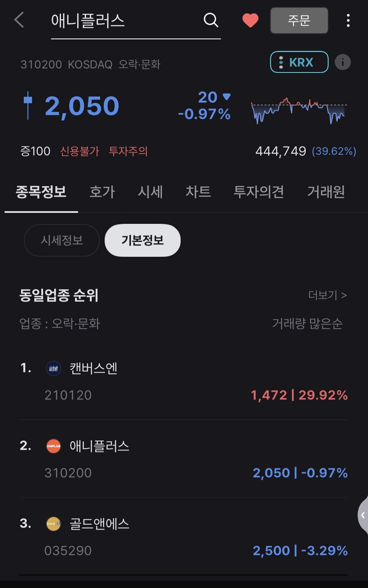This screenshot has width=368, height=588.
Task: Click the 주문 order button
Action: pyautogui.click(x=299, y=20)
